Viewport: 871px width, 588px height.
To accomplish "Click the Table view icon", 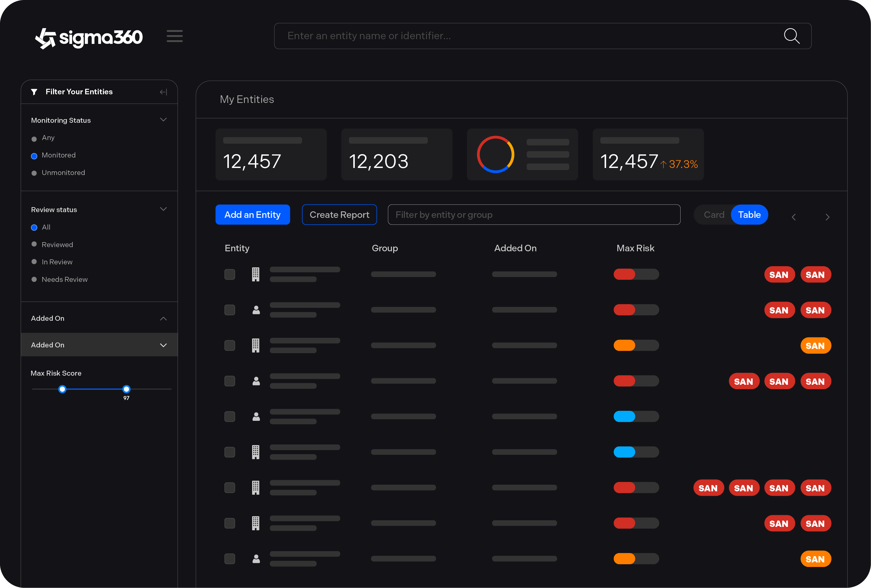I will (749, 215).
